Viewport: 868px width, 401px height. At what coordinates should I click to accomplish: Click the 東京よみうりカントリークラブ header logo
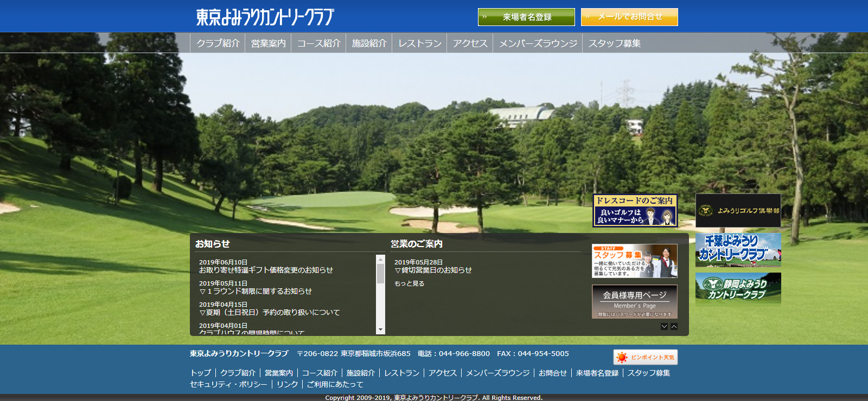(265, 17)
